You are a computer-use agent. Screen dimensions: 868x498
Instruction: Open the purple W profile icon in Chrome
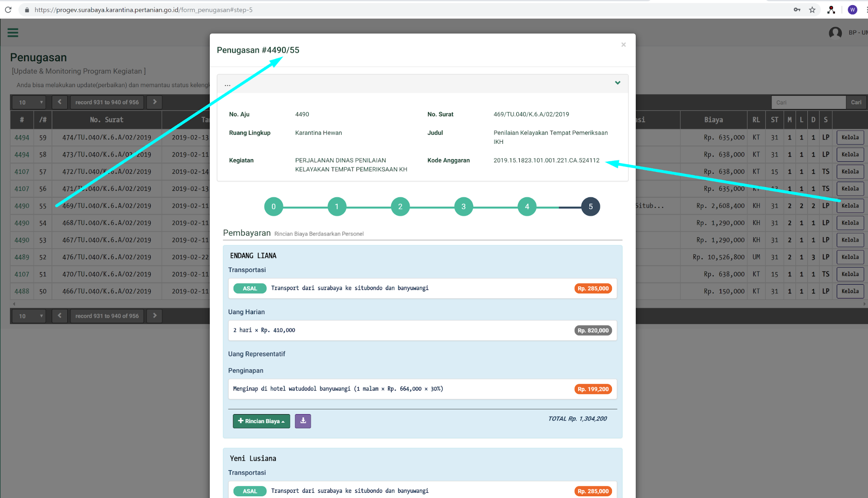[x=852, y=10]
